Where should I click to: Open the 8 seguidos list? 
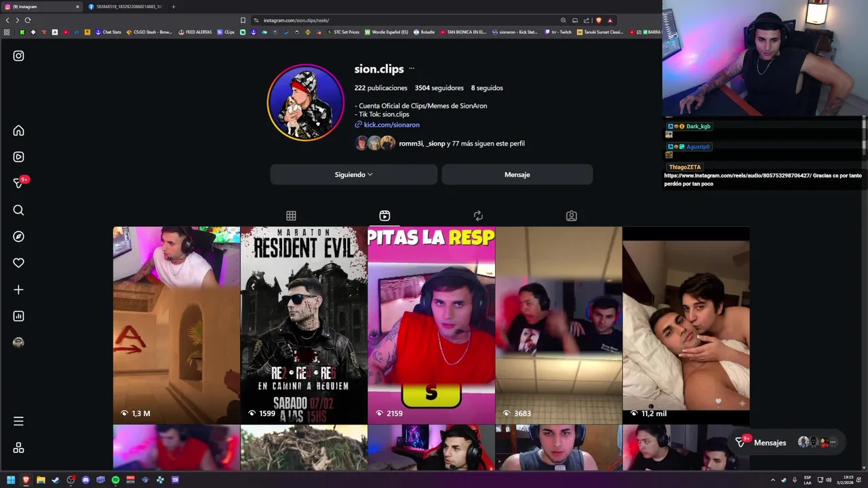click(x=487, y=87)
